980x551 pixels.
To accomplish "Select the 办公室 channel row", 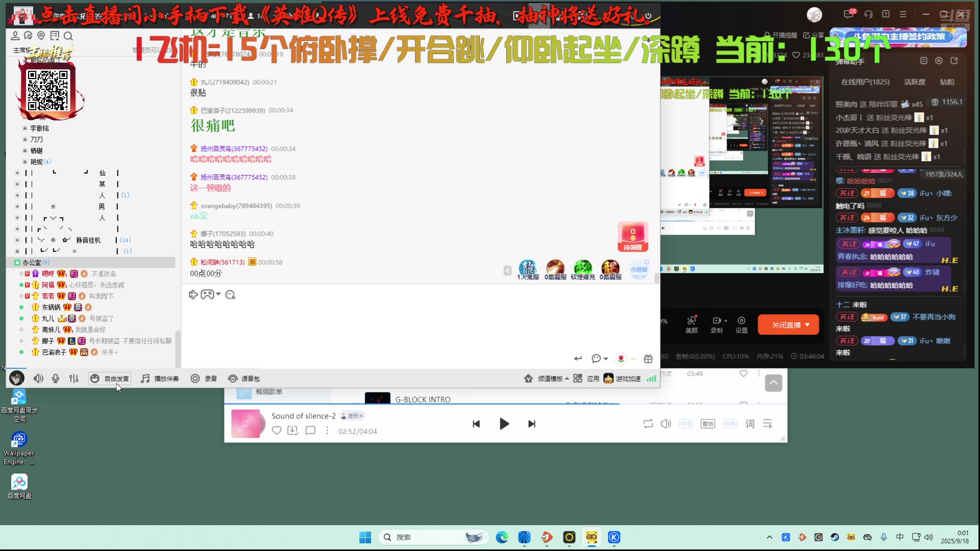I will click(x=92, y=262).
